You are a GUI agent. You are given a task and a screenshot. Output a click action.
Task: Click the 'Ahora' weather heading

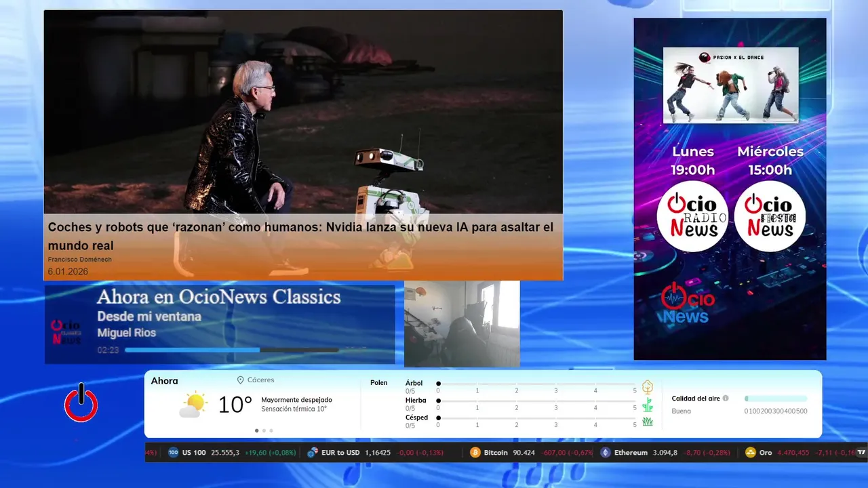165,381
